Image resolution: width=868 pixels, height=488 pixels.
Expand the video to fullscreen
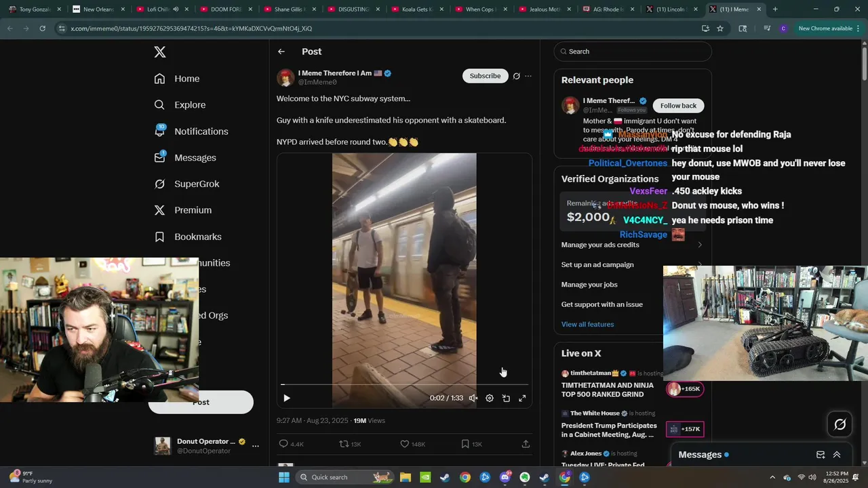point(522,399)
